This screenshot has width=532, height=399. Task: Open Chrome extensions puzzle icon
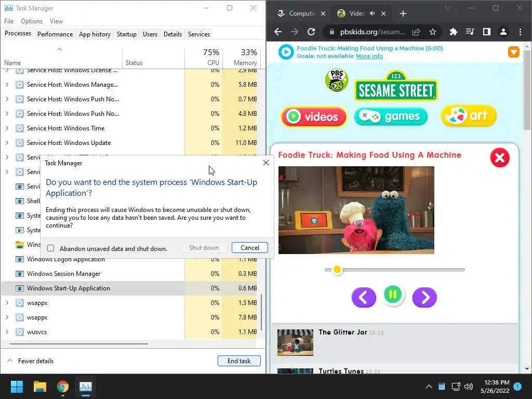coord(453,32)
